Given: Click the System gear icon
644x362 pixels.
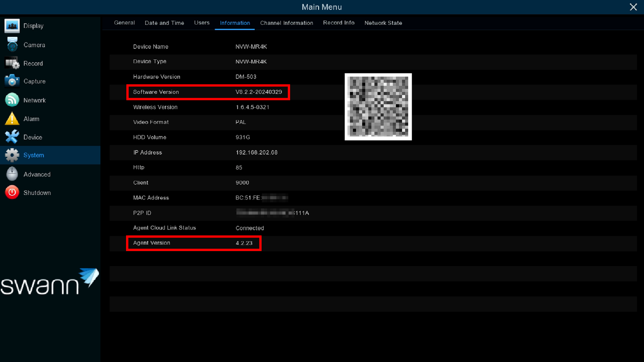Looking at the screenshot, I should (12, 155).
